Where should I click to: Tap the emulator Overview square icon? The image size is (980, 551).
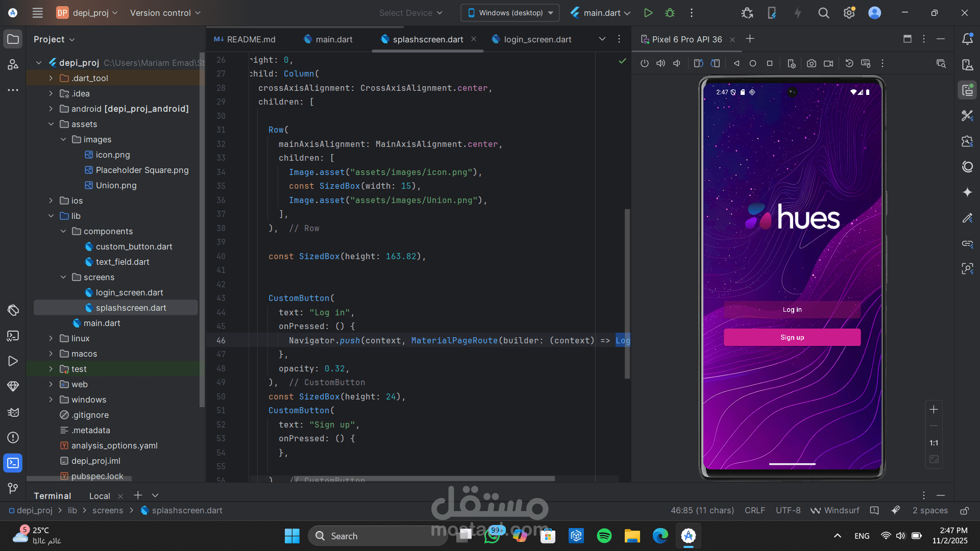(x=770, y=63)
